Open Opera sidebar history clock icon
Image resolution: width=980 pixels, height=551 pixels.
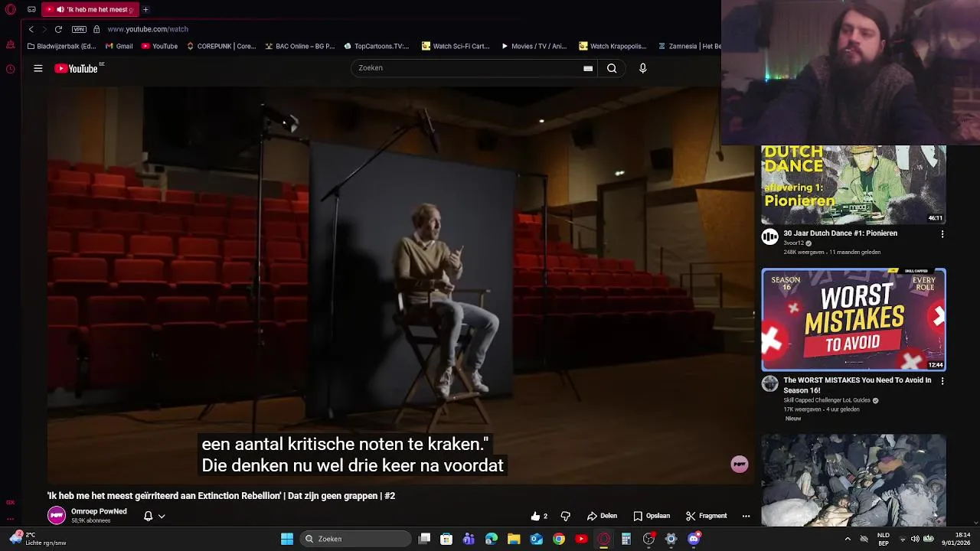[11, 69]
